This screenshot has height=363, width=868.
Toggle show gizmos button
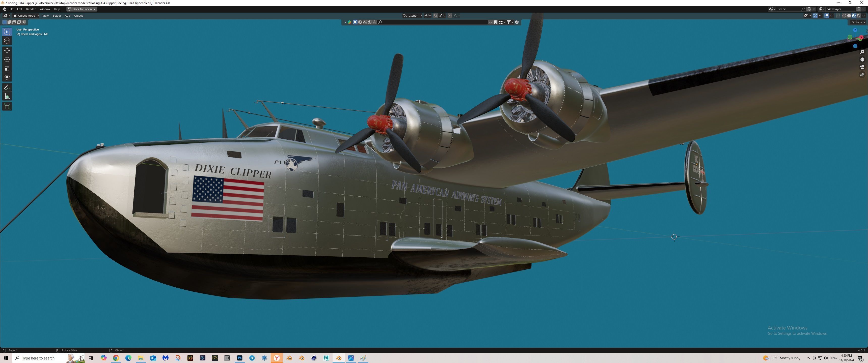pos(816,15)
